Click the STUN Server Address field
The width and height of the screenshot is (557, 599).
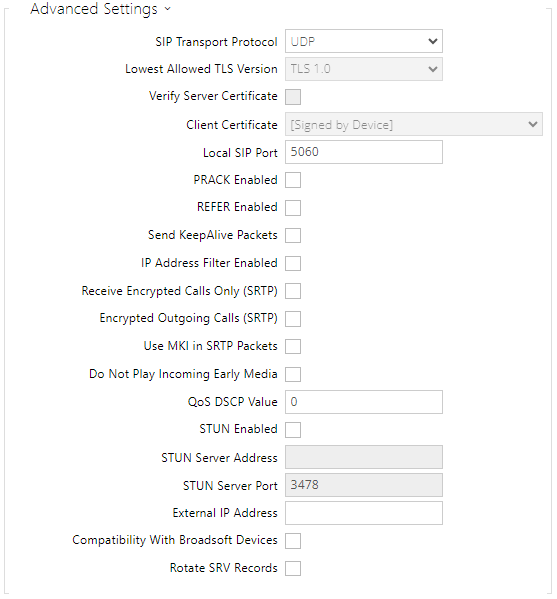(x=364, y=457)
